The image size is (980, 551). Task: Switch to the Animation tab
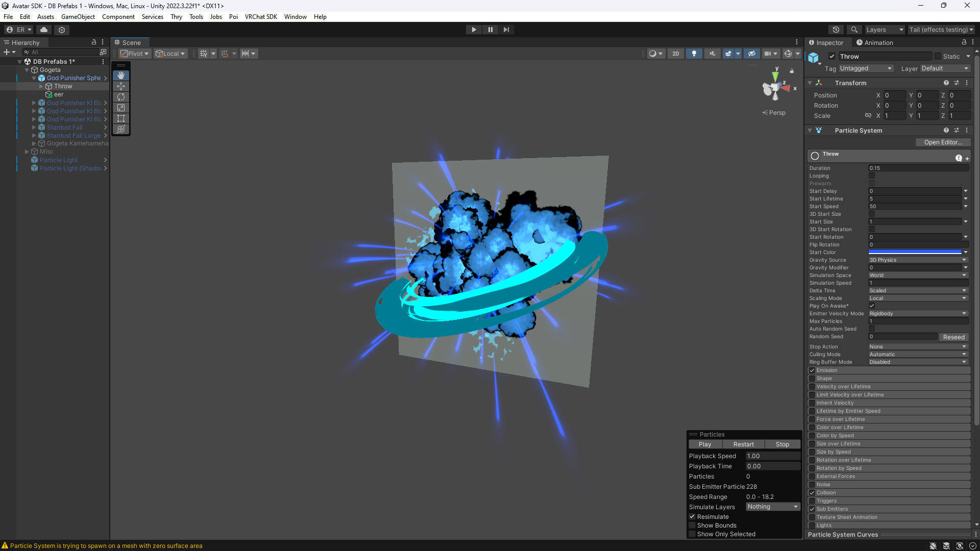[x=875, y=43]
